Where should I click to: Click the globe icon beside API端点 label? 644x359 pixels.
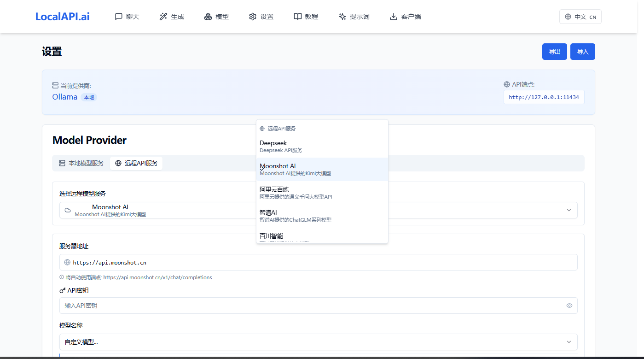pos(507,84)
